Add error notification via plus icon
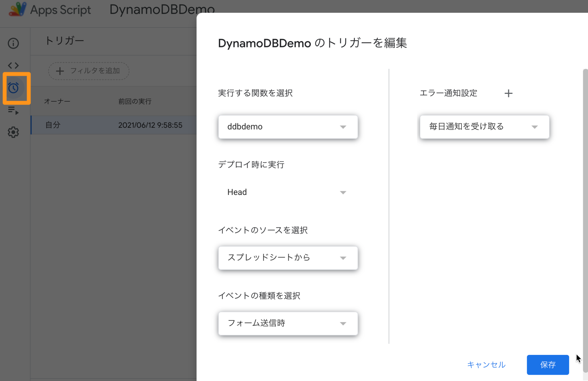Screen dimensions: 588x381 click(x=509, y=93)
